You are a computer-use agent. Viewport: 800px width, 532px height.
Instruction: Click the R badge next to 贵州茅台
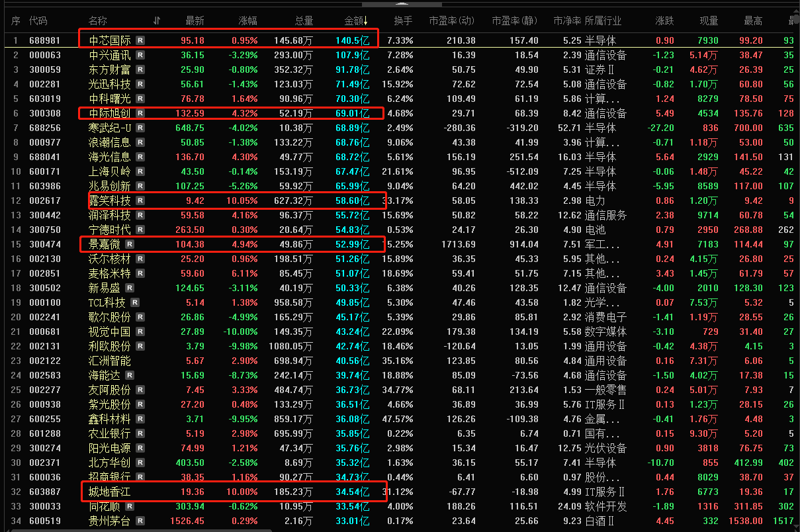click(140, 521)
